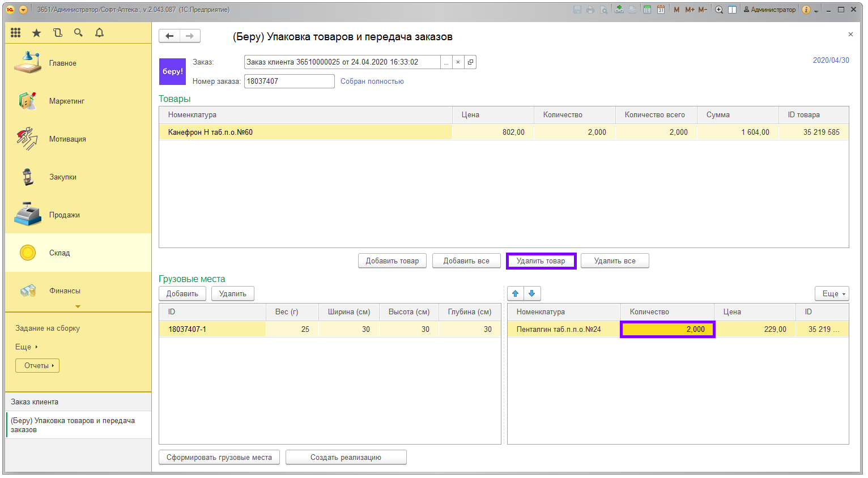Open the Продажи section
Image resolution: width=868 pixels, height=478 pixels.
64,215
